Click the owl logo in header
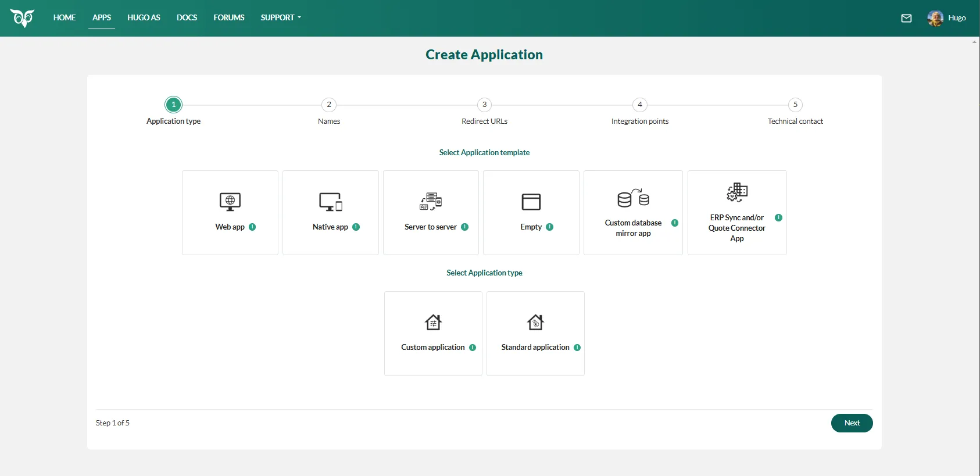This screenshot has height=476, width=980. click(x=22, y=18)
